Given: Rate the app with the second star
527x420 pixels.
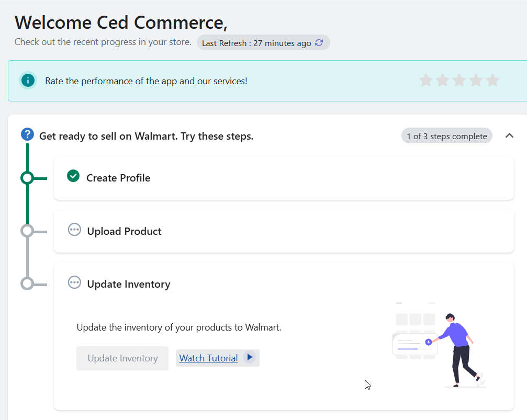Looking at the screenshot, I should (x=443, y=81).
